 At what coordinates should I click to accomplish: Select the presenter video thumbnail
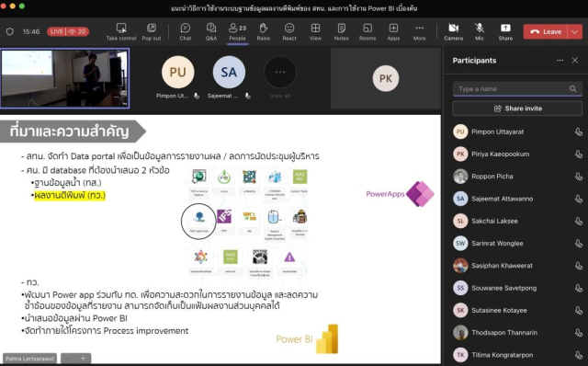65,78
